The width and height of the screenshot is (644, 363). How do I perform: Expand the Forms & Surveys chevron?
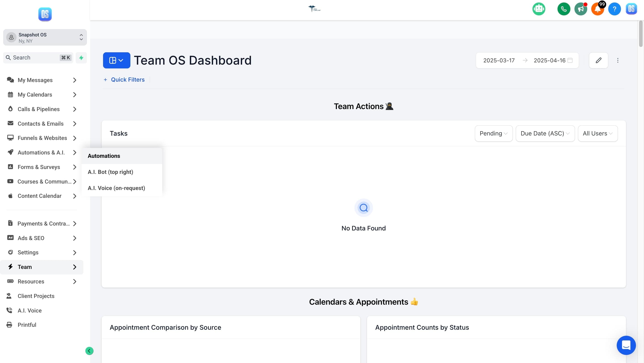[74, 167]
